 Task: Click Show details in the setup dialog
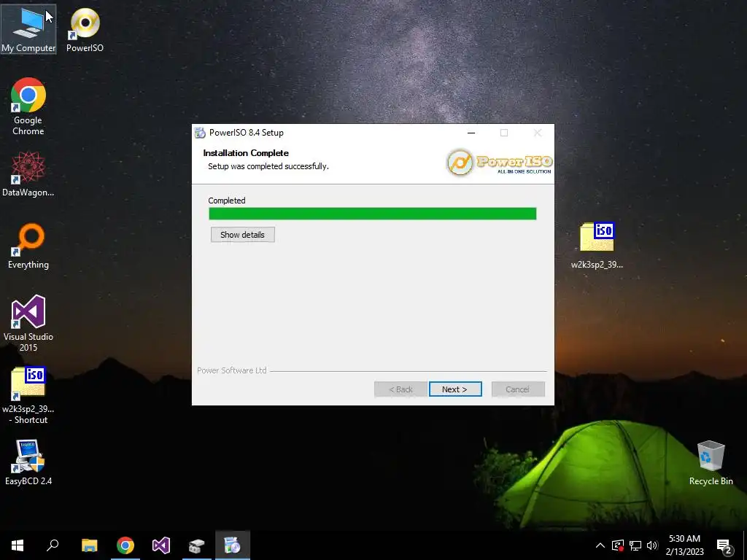tap(242, 235)
